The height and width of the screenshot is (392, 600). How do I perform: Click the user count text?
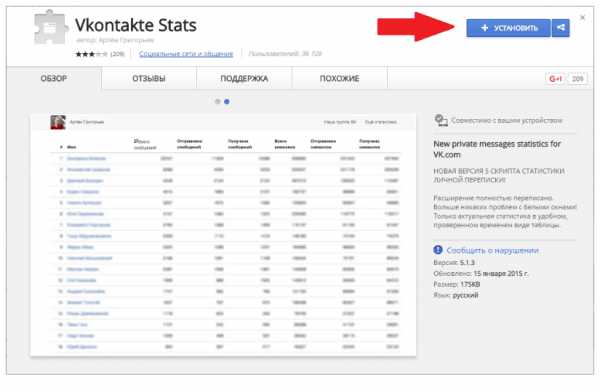(285, 54)
